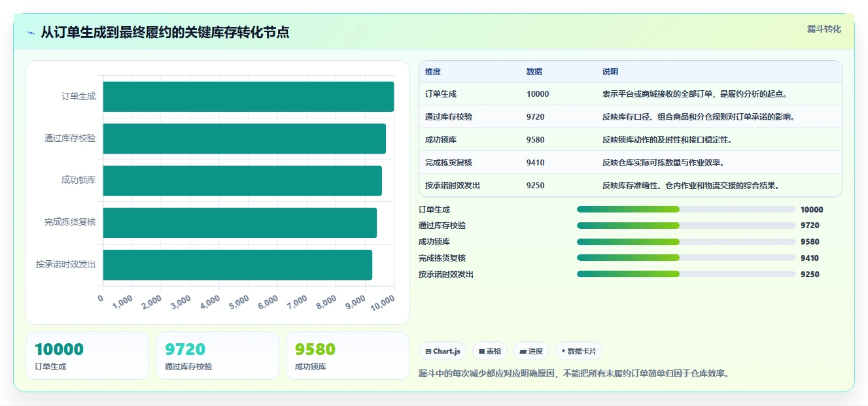868x406 pixels.
Task: Click table value 9250
Action: pos(536,186)
